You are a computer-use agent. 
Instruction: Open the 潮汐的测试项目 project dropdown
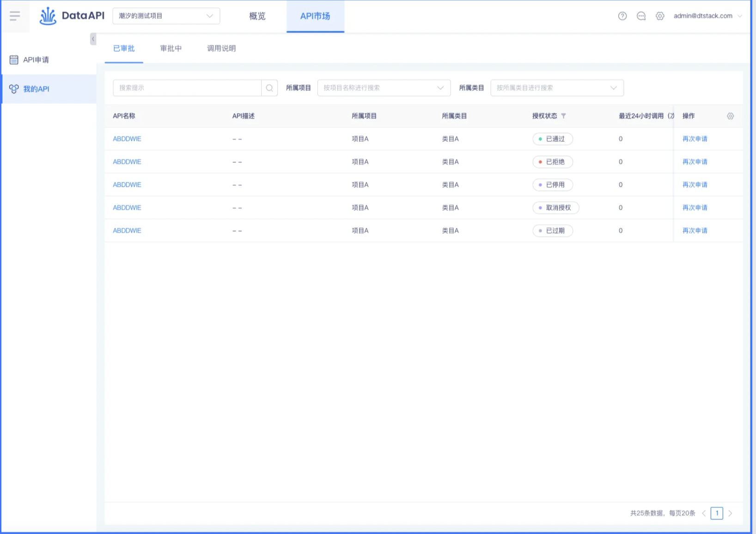(166, 16)
